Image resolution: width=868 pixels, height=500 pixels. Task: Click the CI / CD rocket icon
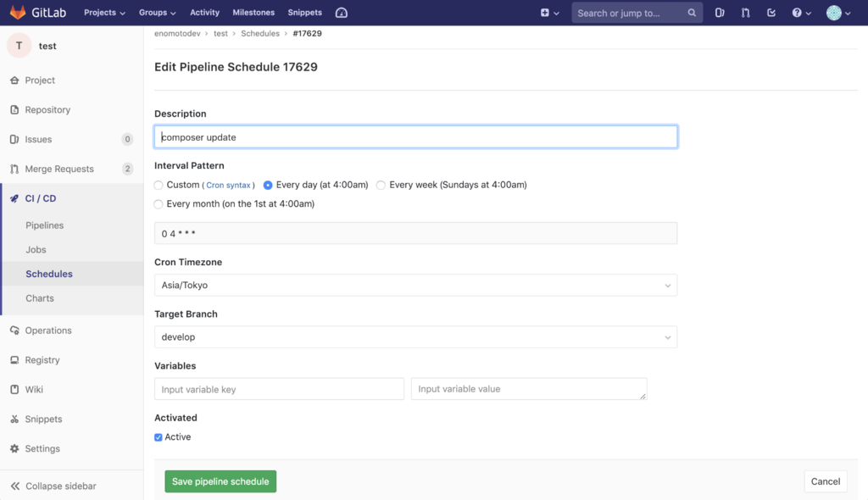14,198
